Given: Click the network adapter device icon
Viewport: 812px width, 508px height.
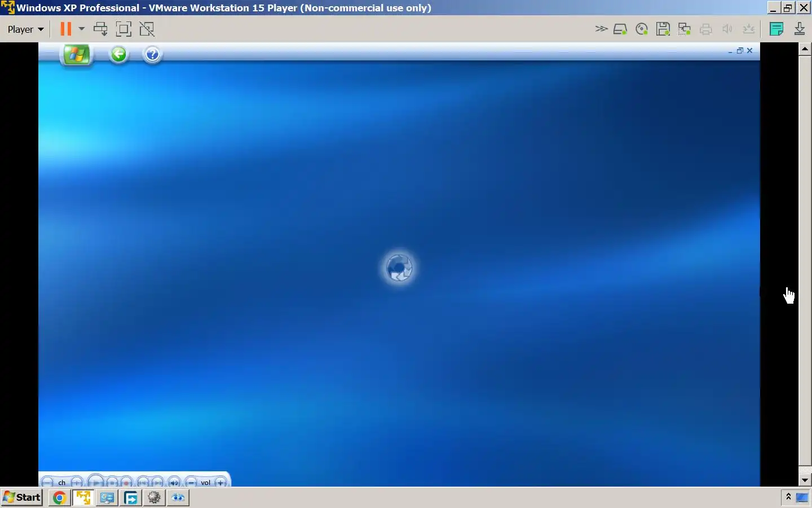Looking at the screenshot, I should 685,29.
